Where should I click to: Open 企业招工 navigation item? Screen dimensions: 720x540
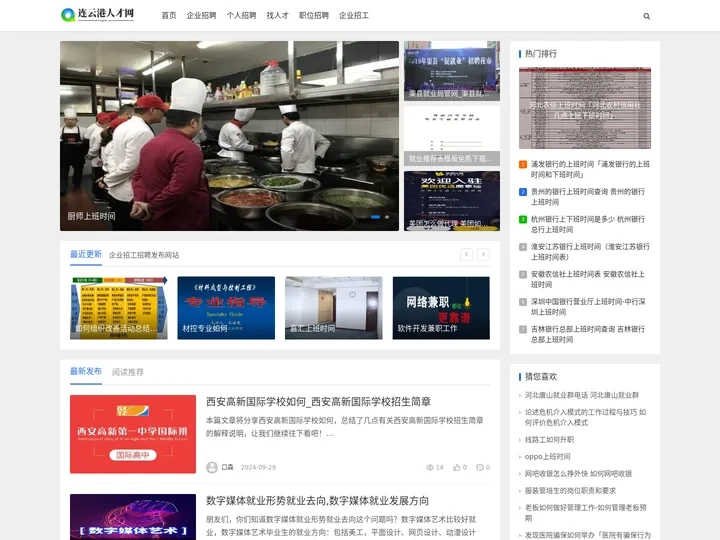coord(354,16)
